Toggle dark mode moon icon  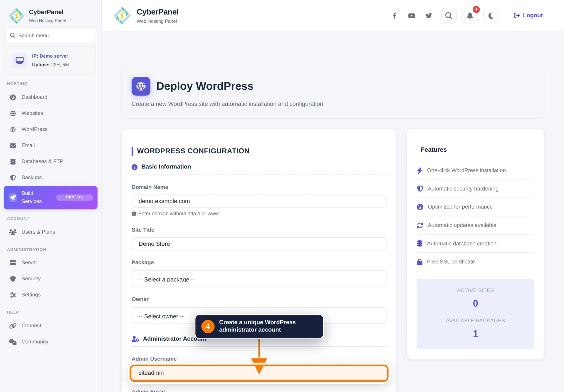point(491,16)
